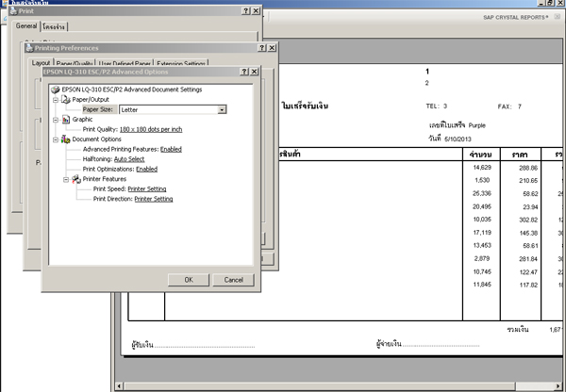Image resolution: width=566 pixels, height=392 pixels.
Task: Close the Printing Preferences dialog
Action: [x=273, y=48]
